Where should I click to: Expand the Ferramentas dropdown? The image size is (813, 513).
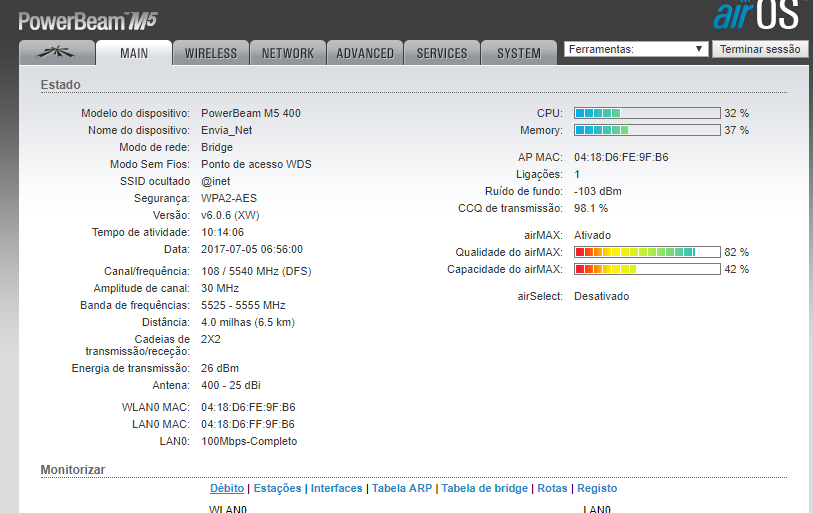(636, 49)
